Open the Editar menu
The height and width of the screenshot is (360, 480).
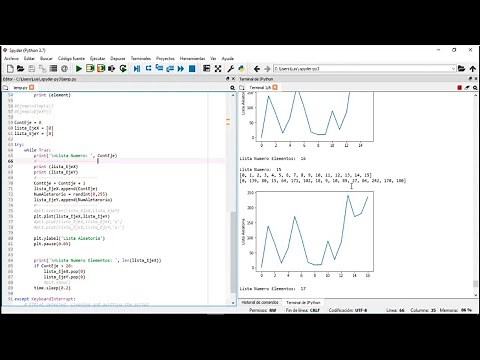coord(29,58)
